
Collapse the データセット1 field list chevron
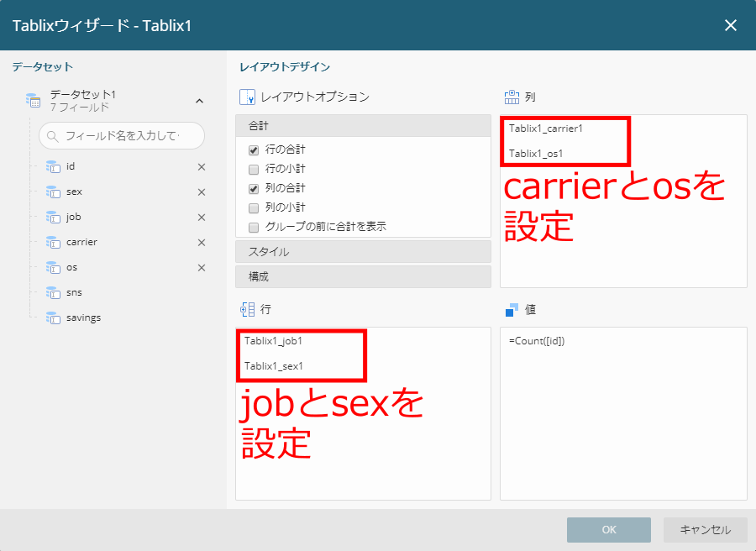tap(199, 101)
